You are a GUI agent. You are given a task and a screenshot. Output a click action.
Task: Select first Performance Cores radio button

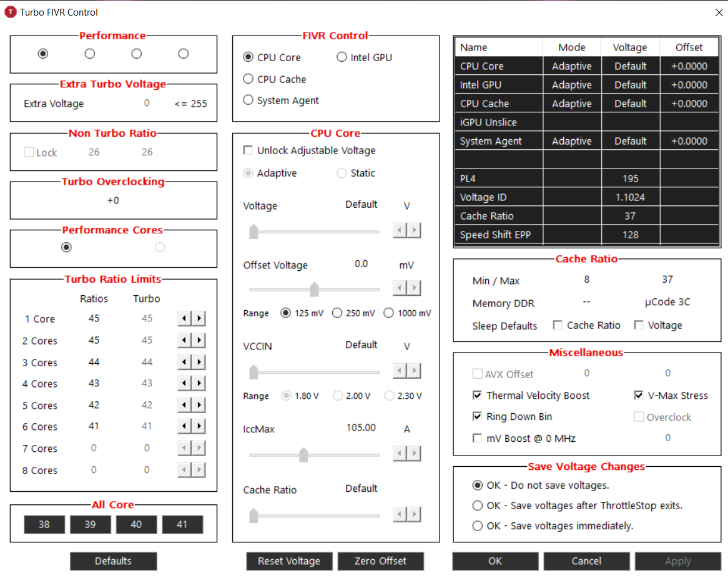[66, 247]
